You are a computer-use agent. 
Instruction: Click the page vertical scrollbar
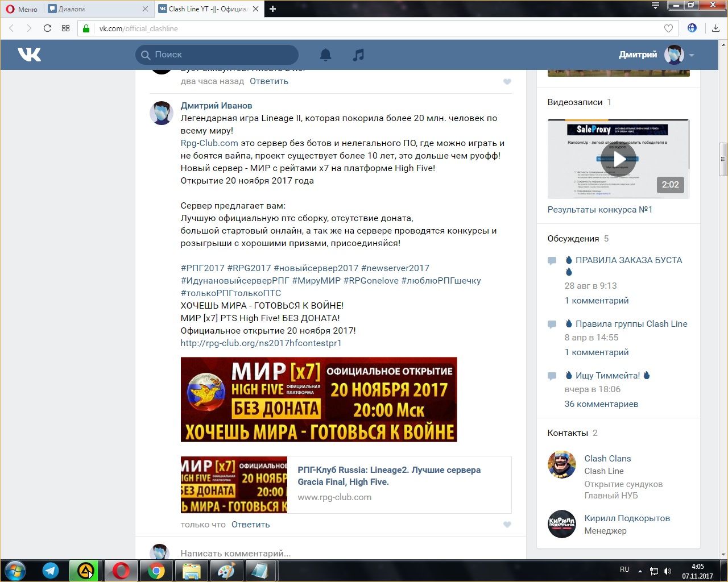point(723,159)
